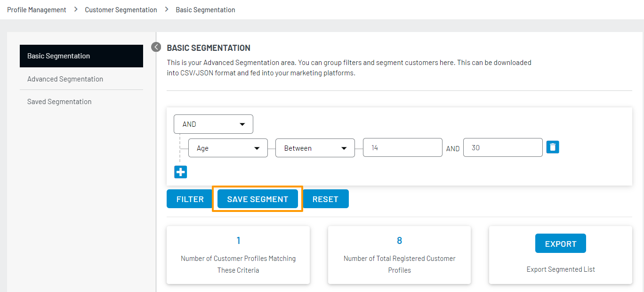The width and height of the screenshot is (644, 292).
Task: Apply filters with the FILTER button
Action: point(189,198)
